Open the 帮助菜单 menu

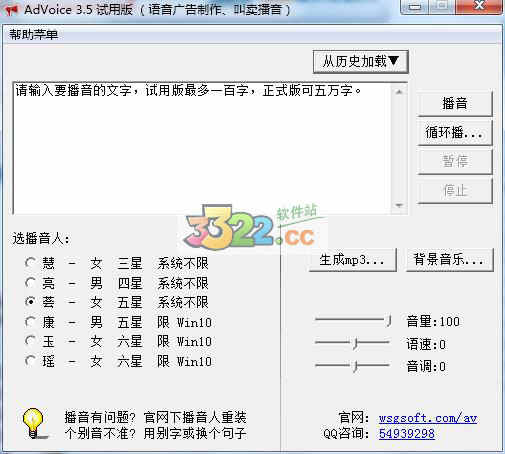click(33, 34)
